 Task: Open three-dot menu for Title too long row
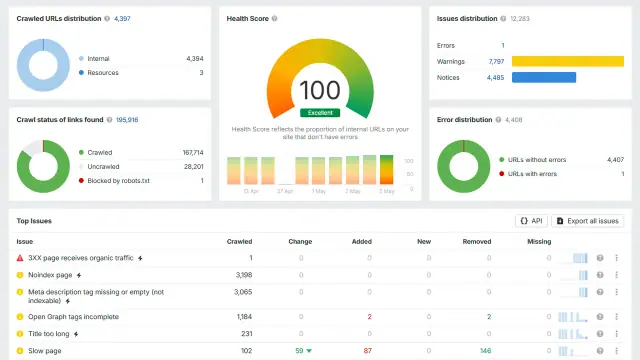click(x=617, y=334)
